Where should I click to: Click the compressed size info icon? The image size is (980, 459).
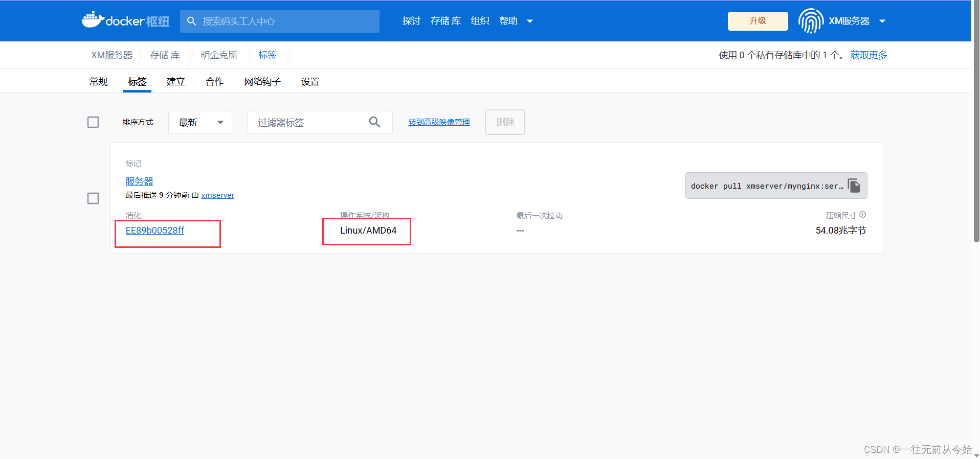[863, 215]
